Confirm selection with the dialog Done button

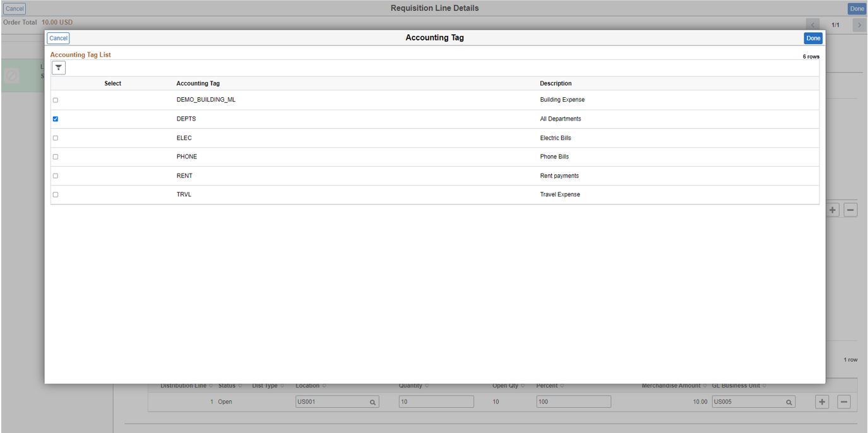coord(813,38)
